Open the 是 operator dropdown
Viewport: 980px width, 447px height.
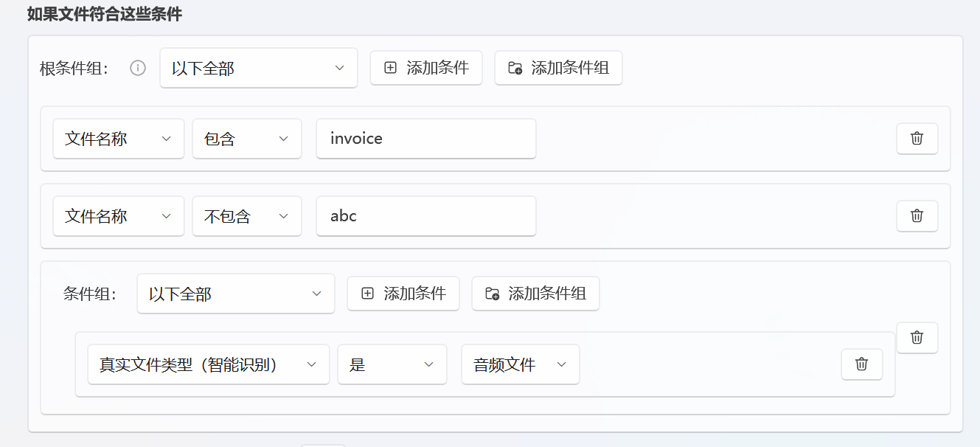pyautogui.click(x=392, y=364)
